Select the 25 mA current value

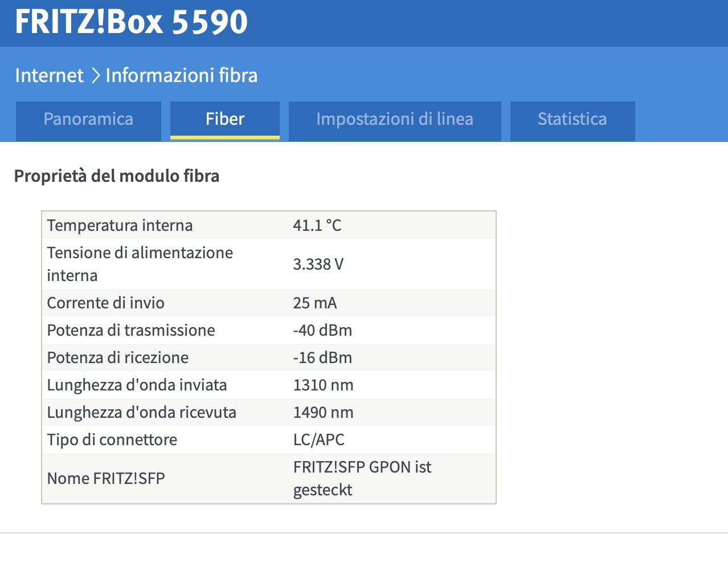click(x=315, y=303)
